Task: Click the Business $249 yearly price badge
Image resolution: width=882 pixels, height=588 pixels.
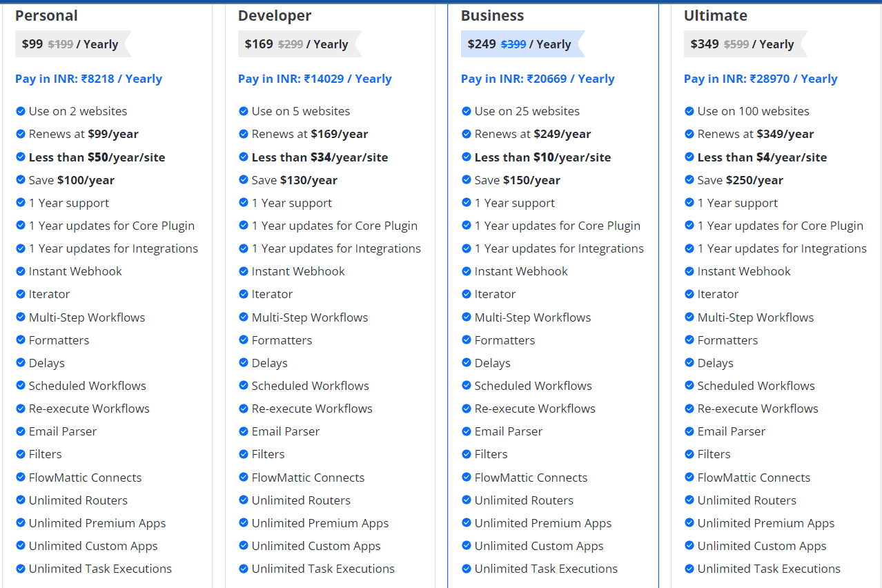Action: click(x=519, y=44)
